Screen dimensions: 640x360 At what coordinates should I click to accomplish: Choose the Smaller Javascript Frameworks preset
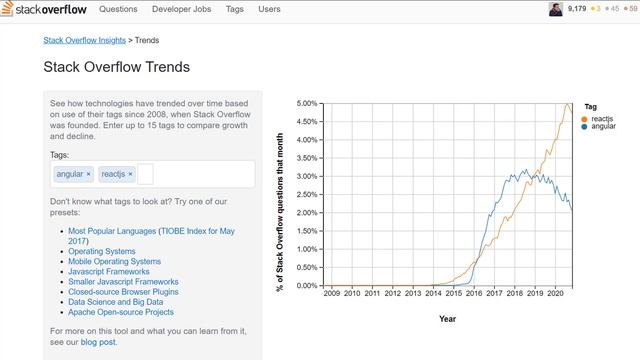tap(123, 282)
